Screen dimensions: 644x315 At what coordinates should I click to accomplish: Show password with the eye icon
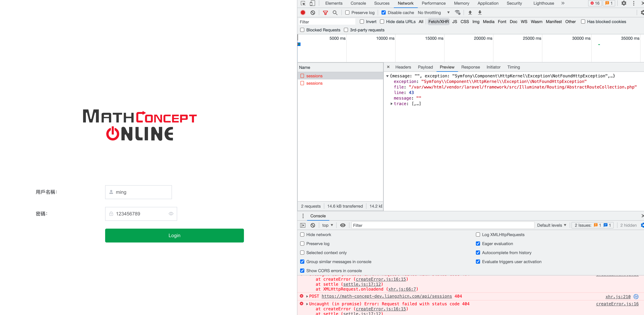[x=171, y=214]
